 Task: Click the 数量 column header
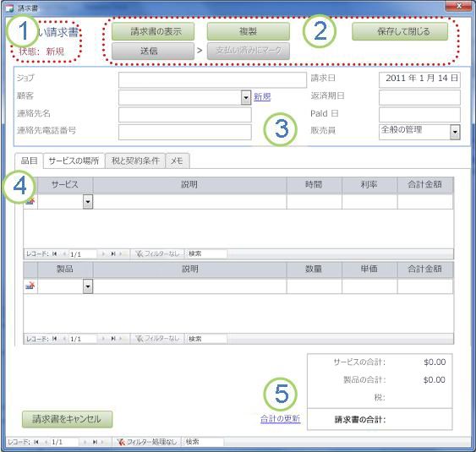[x=315, y=269]
